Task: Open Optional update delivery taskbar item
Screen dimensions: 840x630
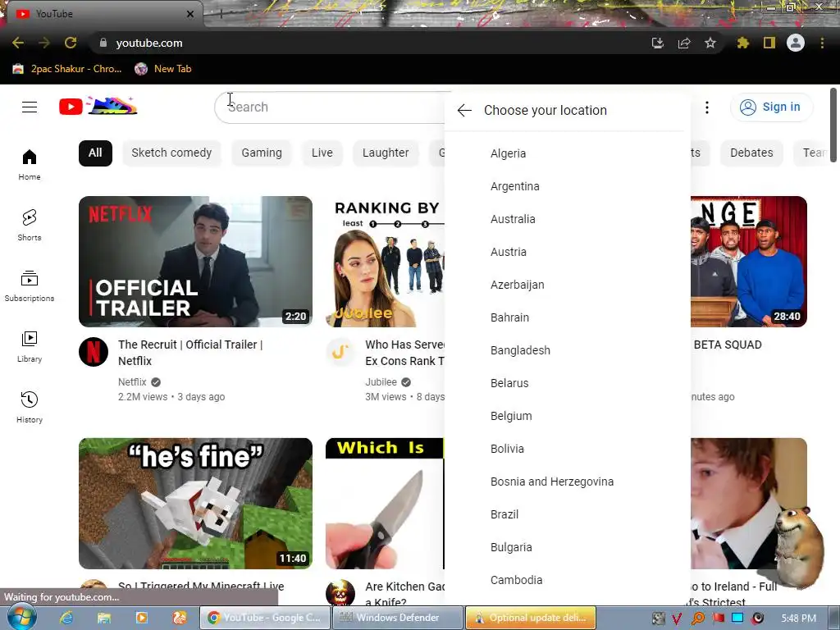Action: (x=531, y=618)
